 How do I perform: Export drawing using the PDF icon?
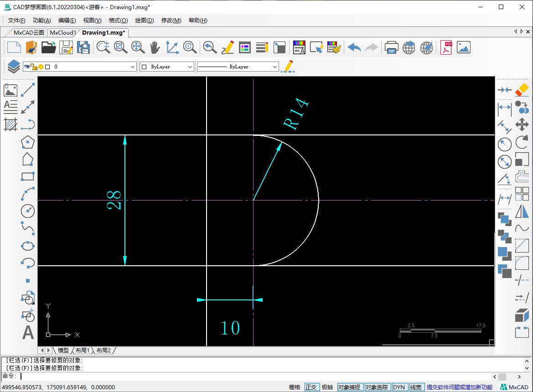[446, 47]
